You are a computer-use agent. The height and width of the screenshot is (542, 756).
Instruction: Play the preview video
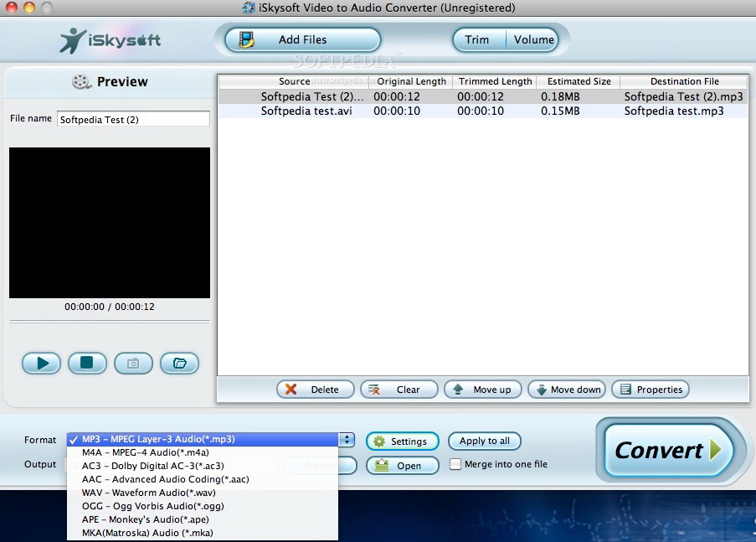tap(42, 363)
